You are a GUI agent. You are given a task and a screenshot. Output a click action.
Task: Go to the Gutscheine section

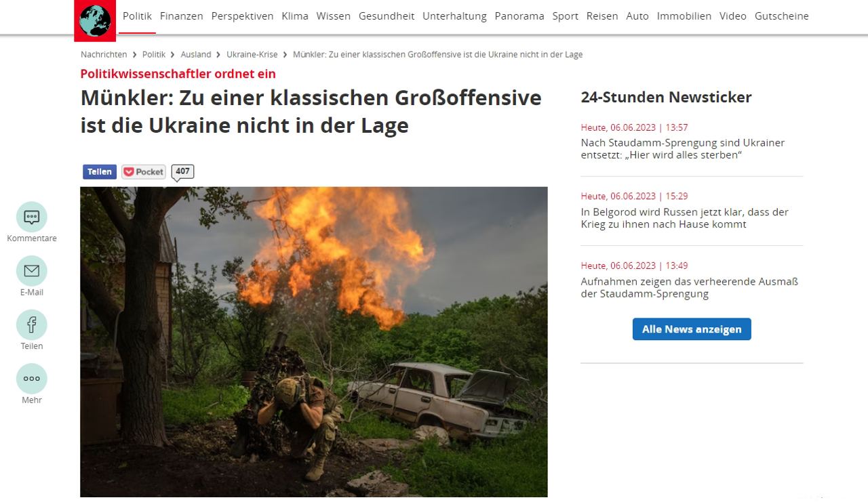pyautogui.click(x=782, y=16)
